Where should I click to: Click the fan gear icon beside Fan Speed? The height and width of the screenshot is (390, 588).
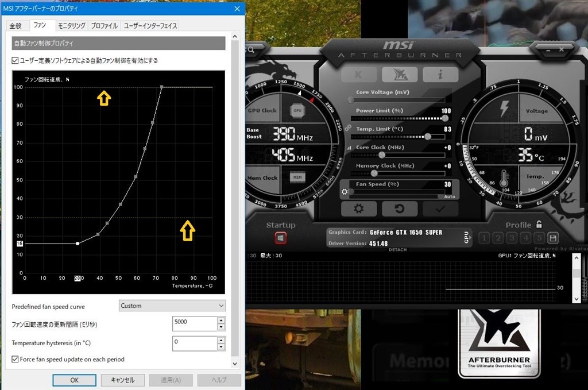click(x=345, y=192)
